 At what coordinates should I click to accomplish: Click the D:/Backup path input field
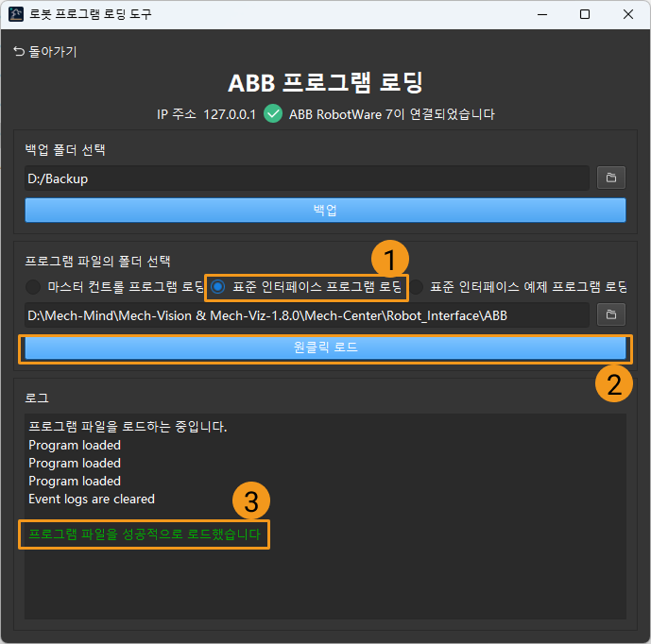pyautogui.click(x=307, y=178)
